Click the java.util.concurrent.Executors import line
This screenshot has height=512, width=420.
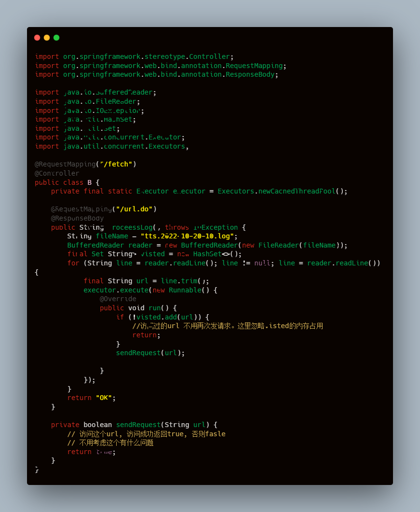(112, 146)
